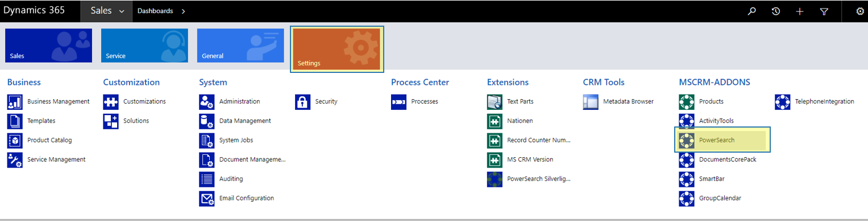Click the TelephoneIntegration icon
This screenshot has height=221, width=868.
783,102
